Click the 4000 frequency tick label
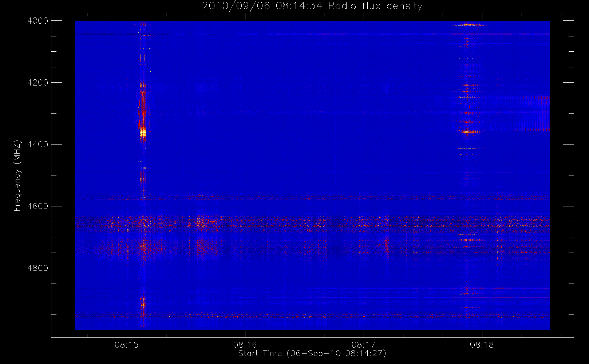 point(38,21)
